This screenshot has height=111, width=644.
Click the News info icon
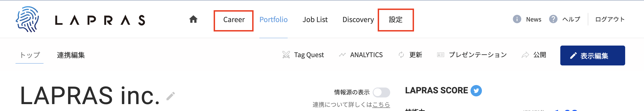coord(517,19)
